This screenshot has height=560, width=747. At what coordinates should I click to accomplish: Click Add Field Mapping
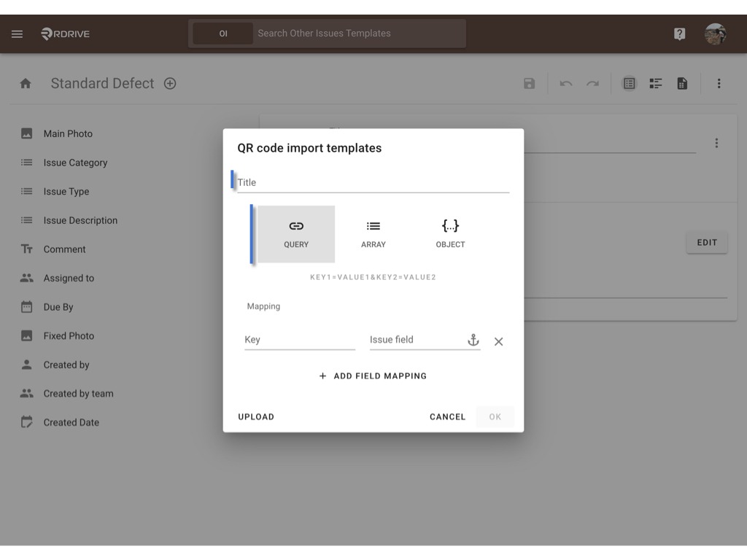(373, 376)
